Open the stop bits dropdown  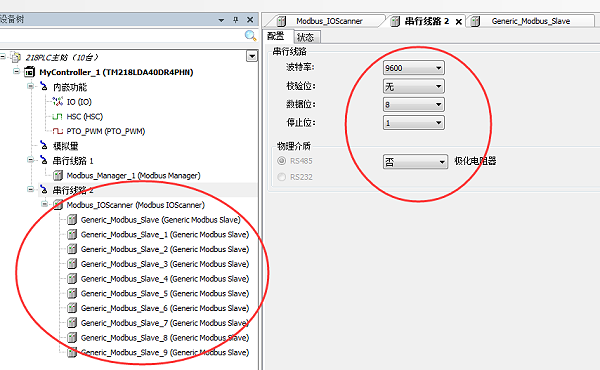coord(414,123)
